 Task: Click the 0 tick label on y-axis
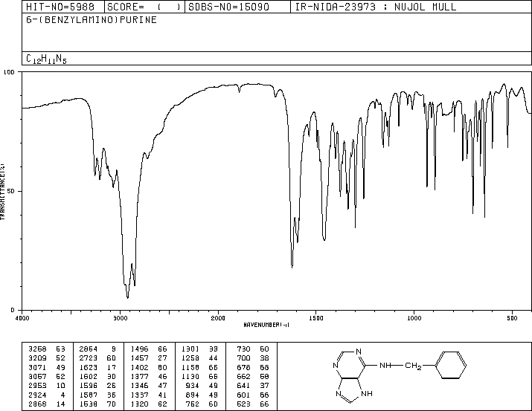click(13, 310)
